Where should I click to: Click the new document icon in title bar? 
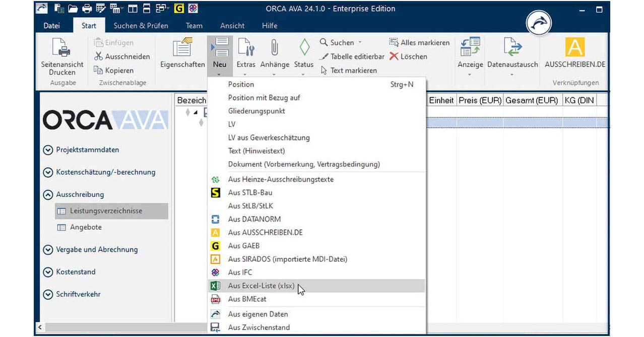(x=59, y=9)
